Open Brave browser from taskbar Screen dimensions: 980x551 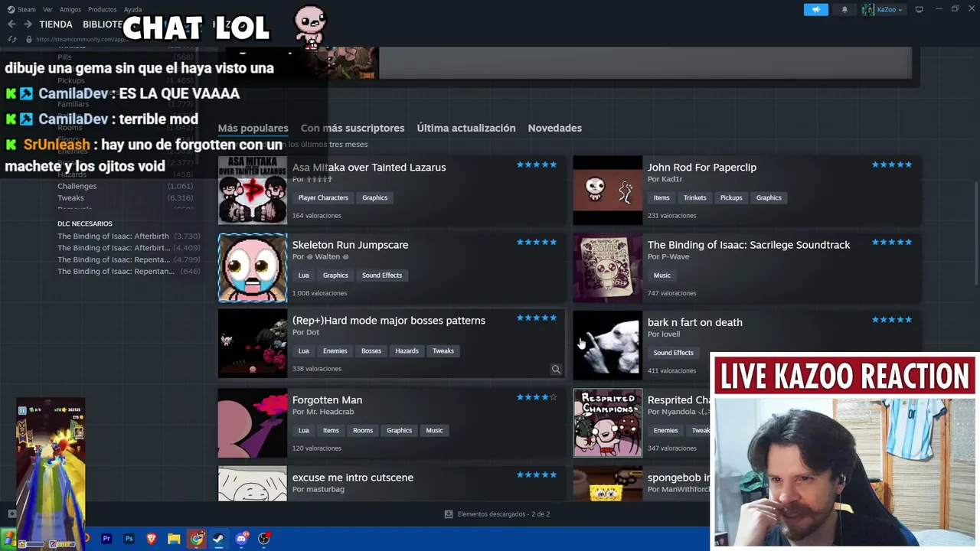coord(152,539)
